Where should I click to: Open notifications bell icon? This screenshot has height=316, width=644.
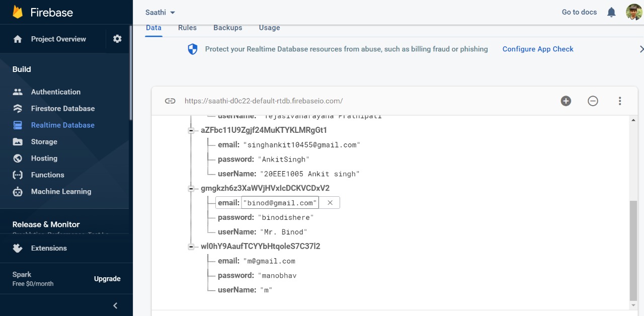[x=611, y=12]
